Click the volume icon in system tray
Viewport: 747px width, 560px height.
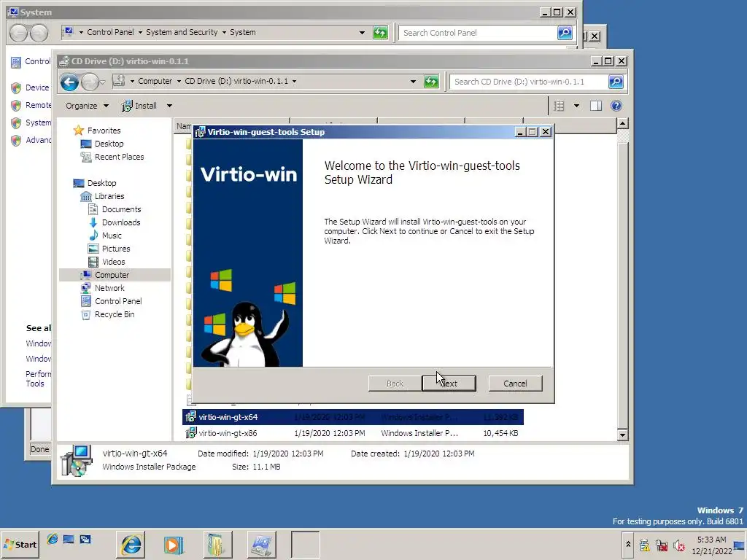(679, 545)
